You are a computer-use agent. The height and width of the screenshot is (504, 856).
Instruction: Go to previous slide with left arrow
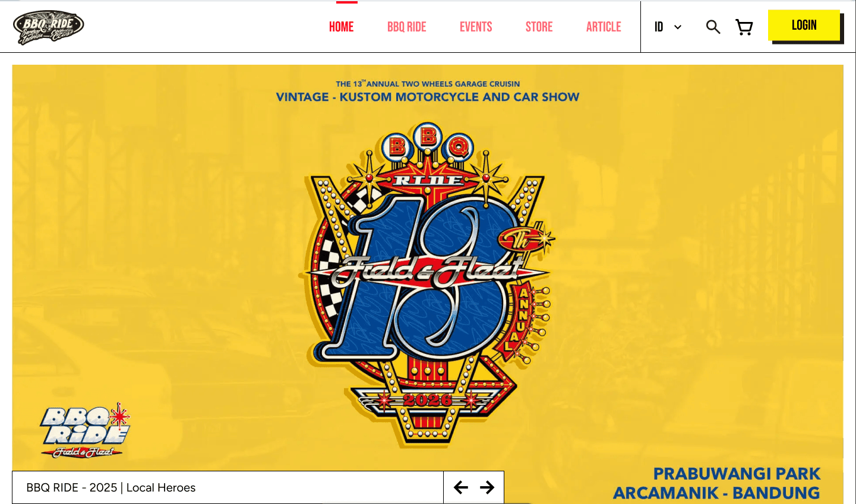461,487
